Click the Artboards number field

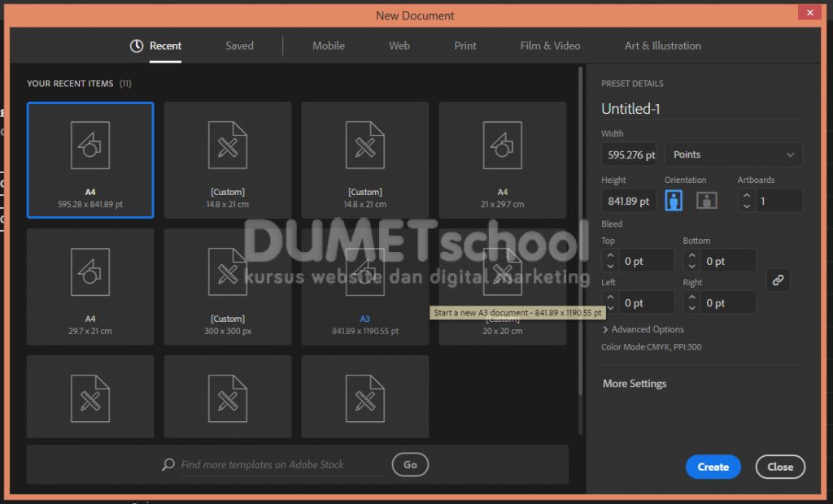pyautogui.click(x=778, y=201)
